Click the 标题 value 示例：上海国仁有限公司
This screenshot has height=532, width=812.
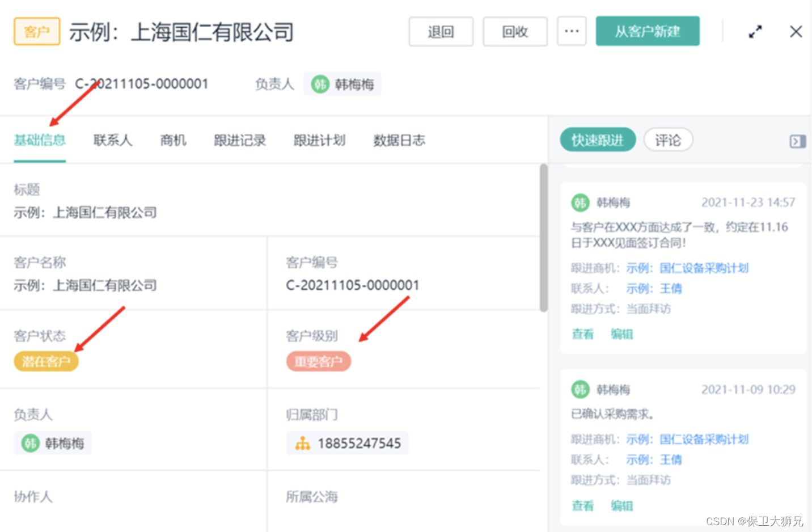click(x=85, y=213)
